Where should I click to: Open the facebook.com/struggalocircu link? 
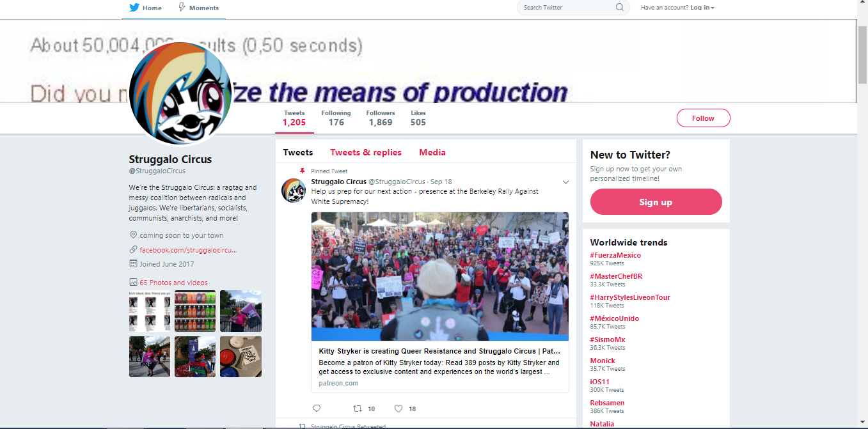click(x=188, y=250)
